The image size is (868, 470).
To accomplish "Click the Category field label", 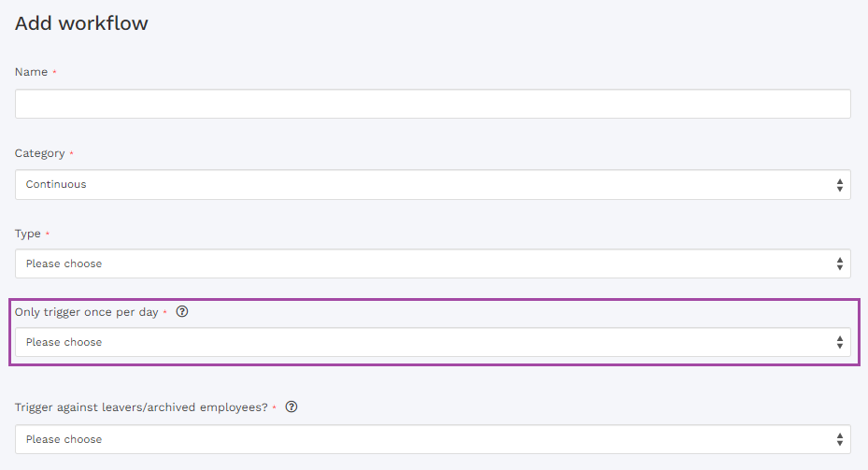I will (x=39, y=153).
